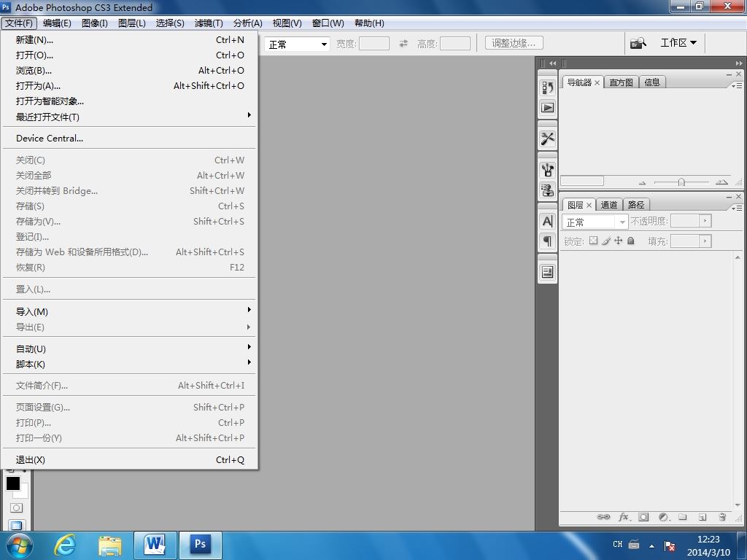Screen dimensions: 747x560
Task: Click the change screen mode icon
Action: tap(16, 525)
